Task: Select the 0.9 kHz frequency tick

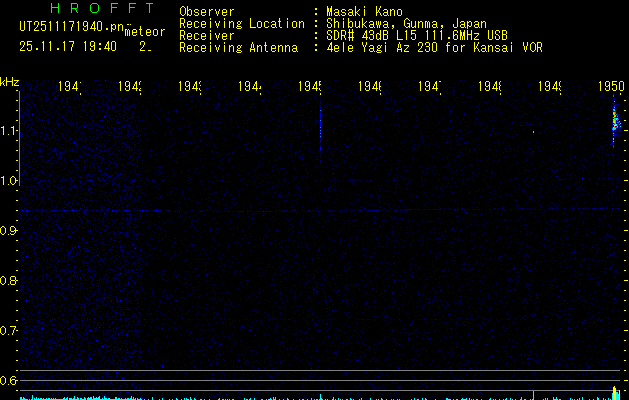Action: point(10,230)
